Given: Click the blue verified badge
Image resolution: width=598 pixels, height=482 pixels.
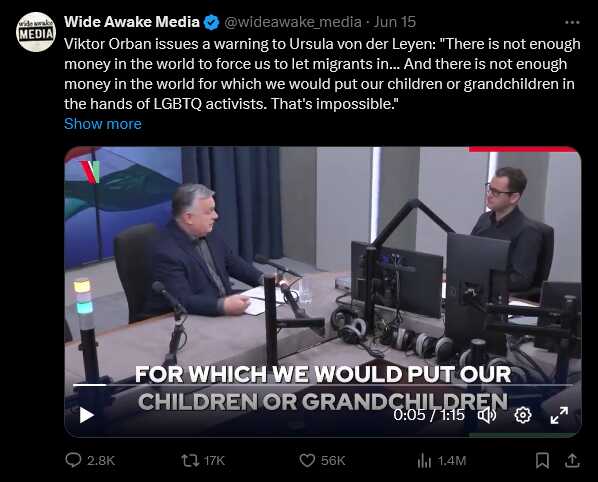Looking at the screenshot, I should (211, 22).
